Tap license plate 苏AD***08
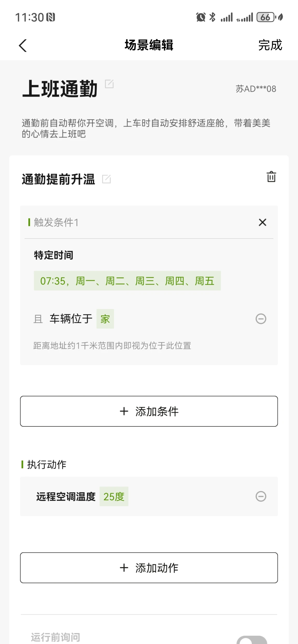 tap(256, 89)
